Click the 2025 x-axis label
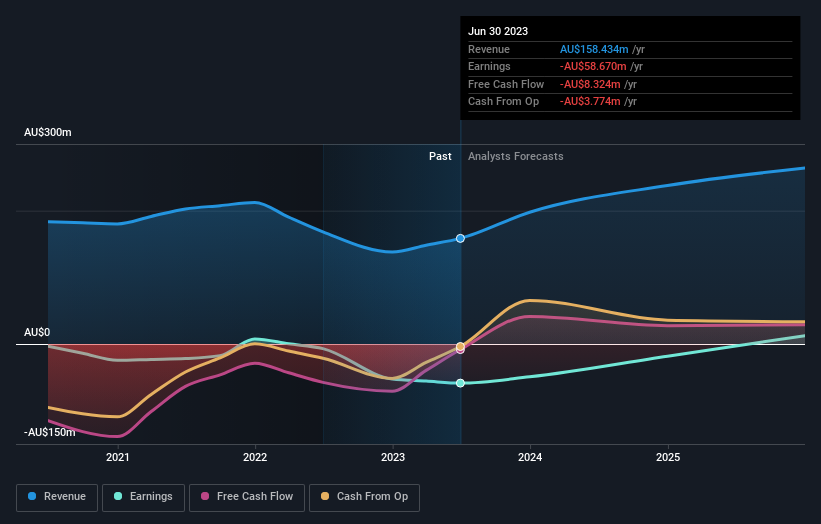 point(668,458)
